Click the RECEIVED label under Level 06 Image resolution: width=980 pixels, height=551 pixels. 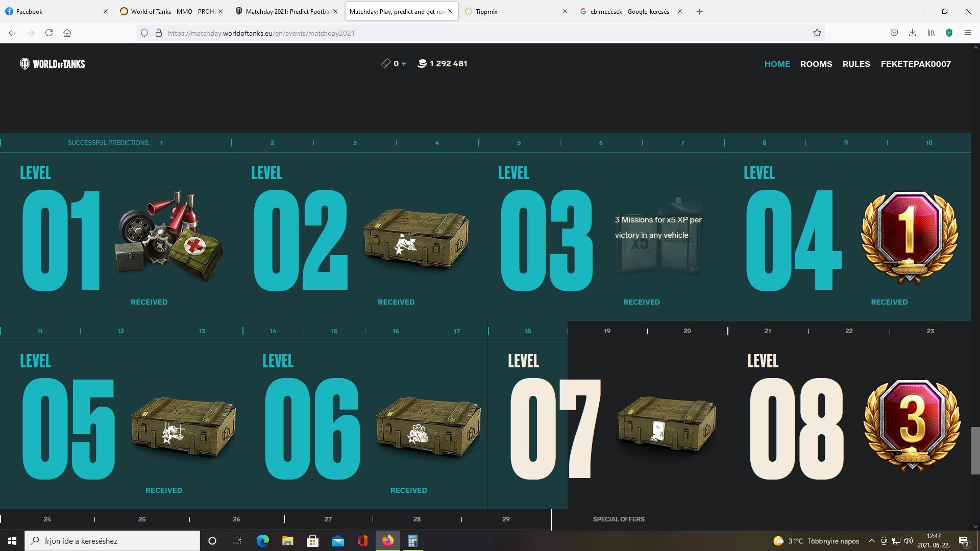tap(408, 490)
